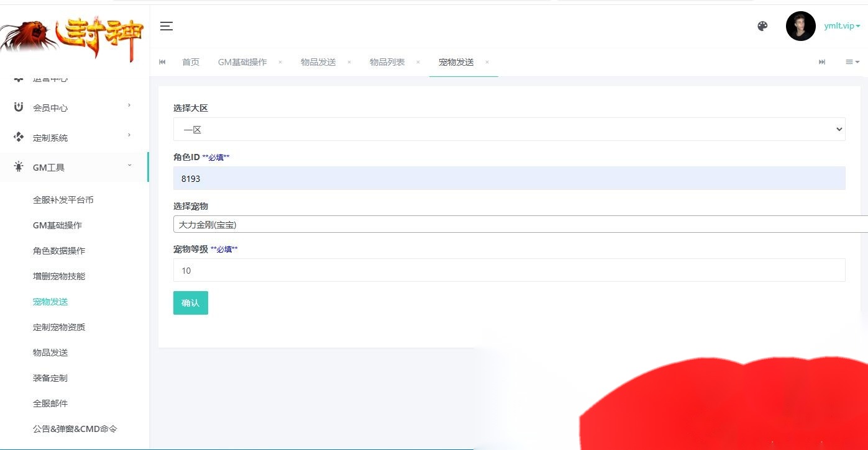Screen dimensions: 868x450
Task: Open GM基础操作 in sidebar
Action: pyautogui.click(x=57, y=225)
